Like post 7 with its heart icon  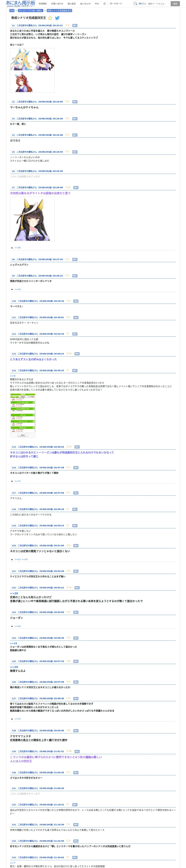(x=66, y=187)
